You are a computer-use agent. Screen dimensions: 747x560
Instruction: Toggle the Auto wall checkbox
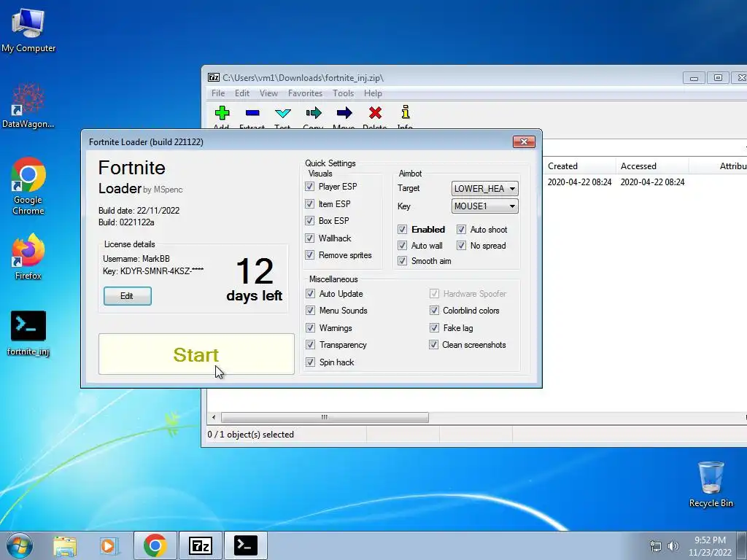pos(402,245)
